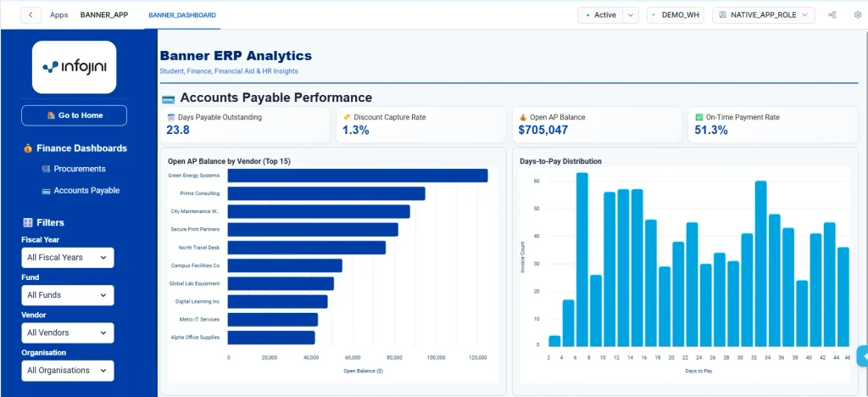
Task: Switch to the BANNER_DASHBOARD tab
Action: point(182,15)
